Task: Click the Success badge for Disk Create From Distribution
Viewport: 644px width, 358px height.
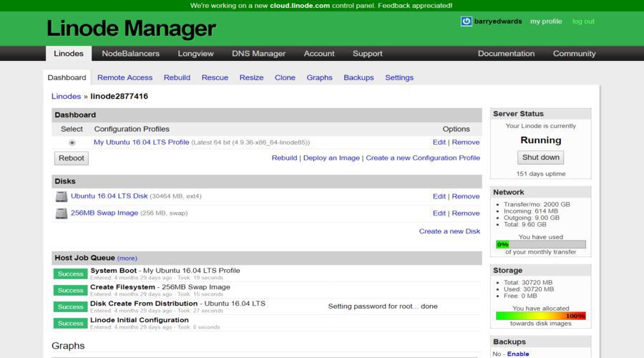Action: [71, 306]
